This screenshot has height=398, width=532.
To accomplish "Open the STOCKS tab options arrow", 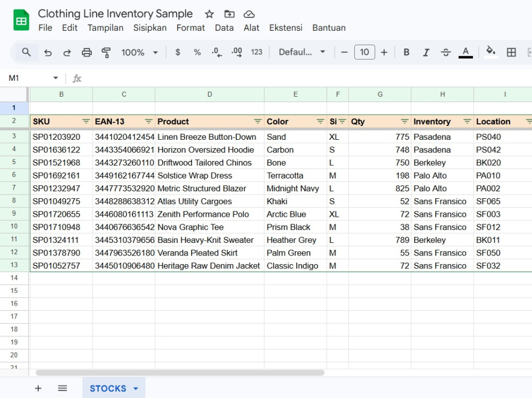I will 136,388.
